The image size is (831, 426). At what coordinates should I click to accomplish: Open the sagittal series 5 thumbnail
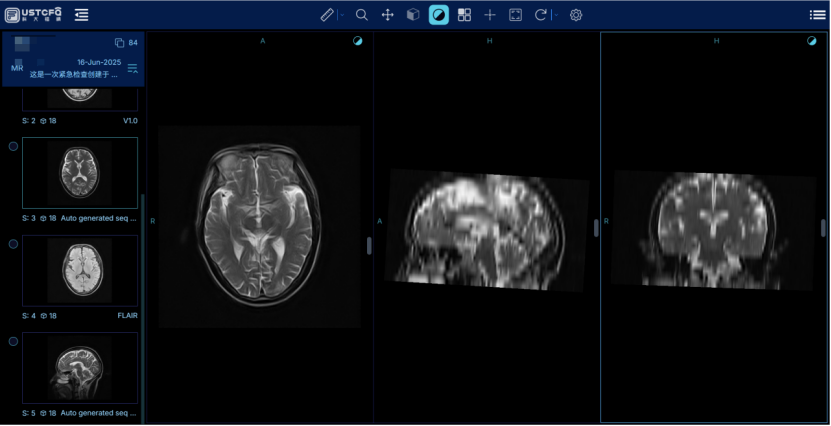tap(80, 367)
